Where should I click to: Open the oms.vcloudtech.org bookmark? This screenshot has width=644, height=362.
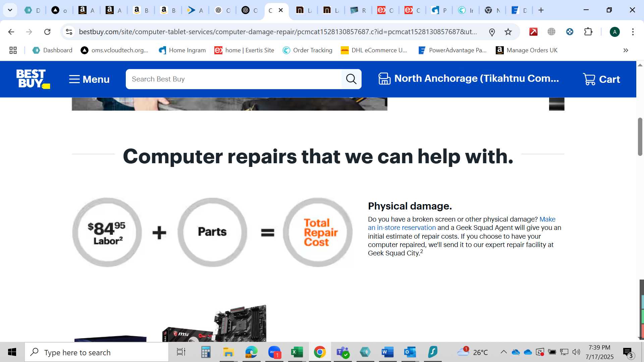pyautogui.click(x=114, y=50)
